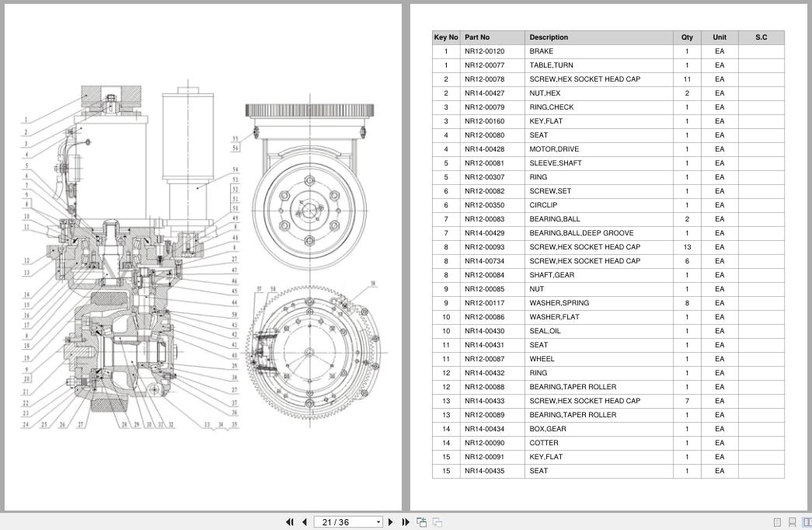Select the WASHER,SPRING description cell
812x530 pixels.
[x=598, y=303]
